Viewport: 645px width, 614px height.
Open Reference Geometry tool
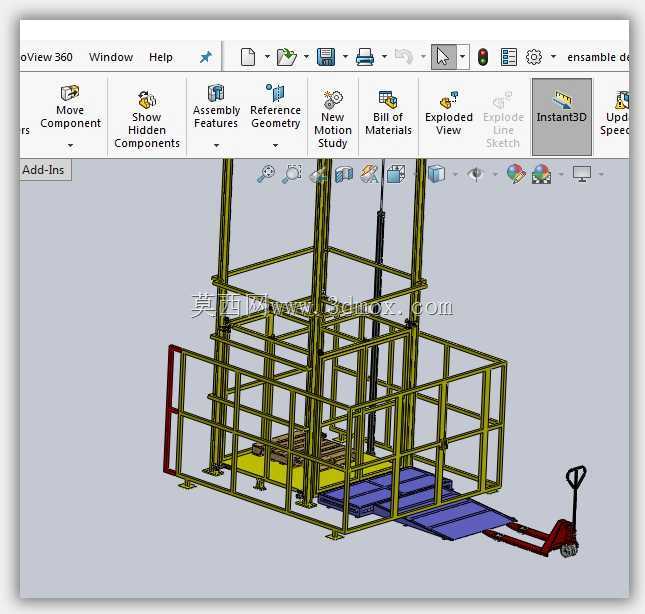point(275,107)
